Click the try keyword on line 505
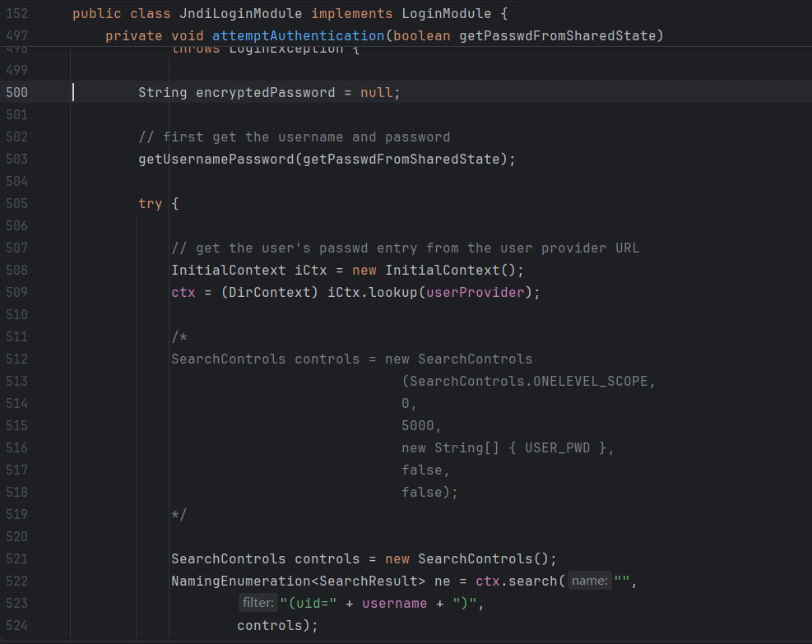 [x=150, y=204]
